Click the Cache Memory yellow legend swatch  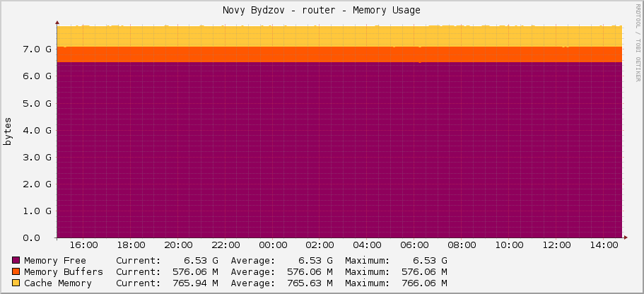[16, 283]
